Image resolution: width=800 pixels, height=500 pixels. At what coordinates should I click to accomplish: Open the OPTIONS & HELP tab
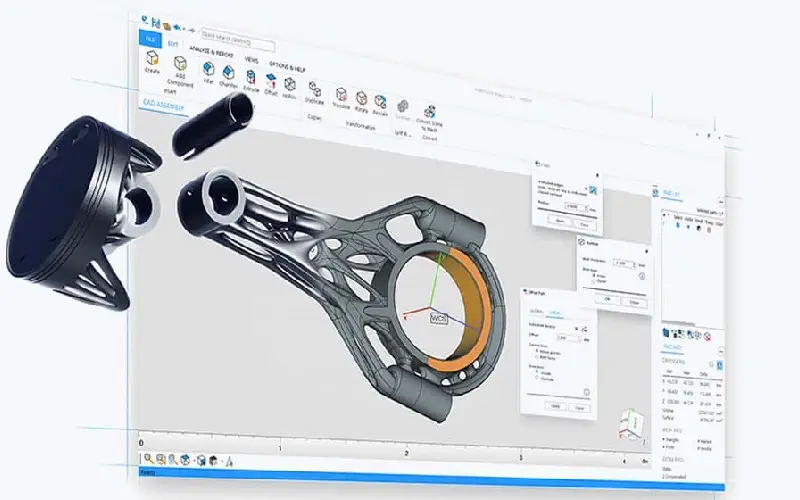[x=287, y=67]
